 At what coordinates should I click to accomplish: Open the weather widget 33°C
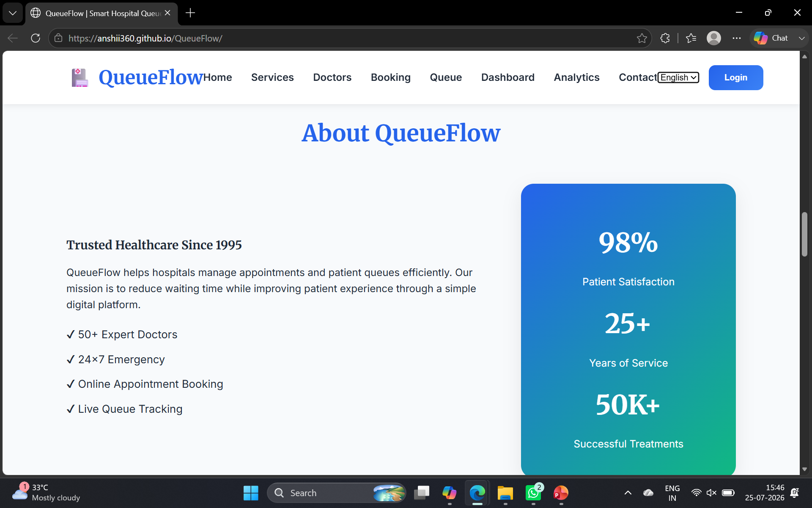tap(47, 493)
